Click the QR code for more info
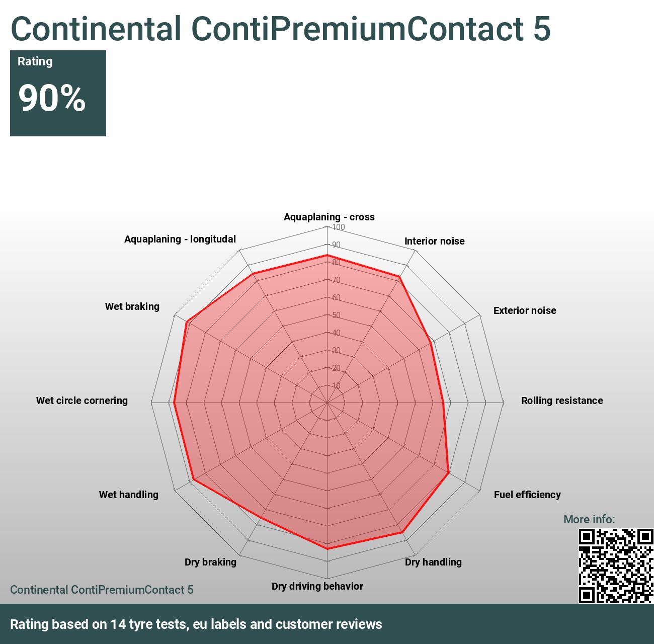Screen dimensions: 654x644 click(x=616, y=566)
